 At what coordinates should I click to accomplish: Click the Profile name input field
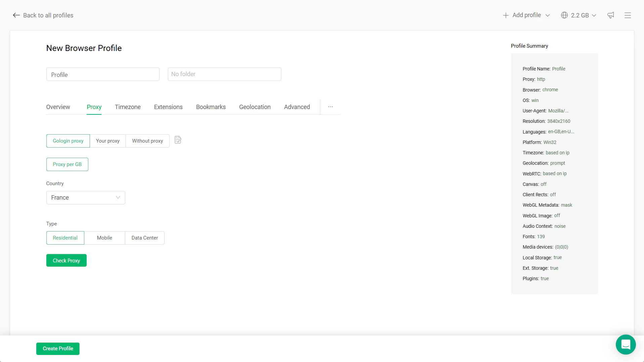point(103,74)
